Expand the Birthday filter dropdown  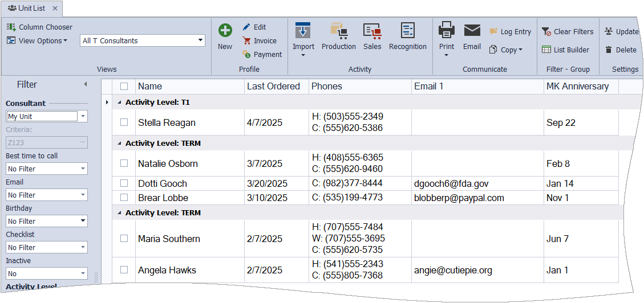83,221
